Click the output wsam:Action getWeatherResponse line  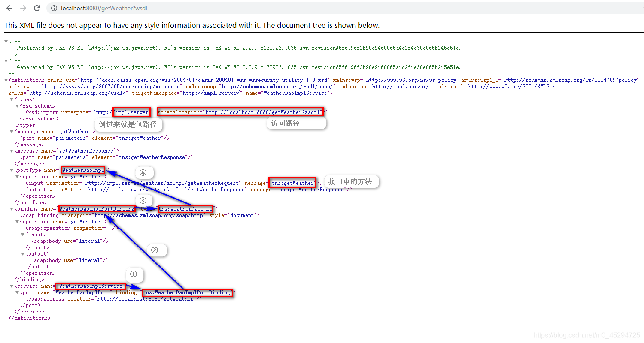tap(189, 190)
